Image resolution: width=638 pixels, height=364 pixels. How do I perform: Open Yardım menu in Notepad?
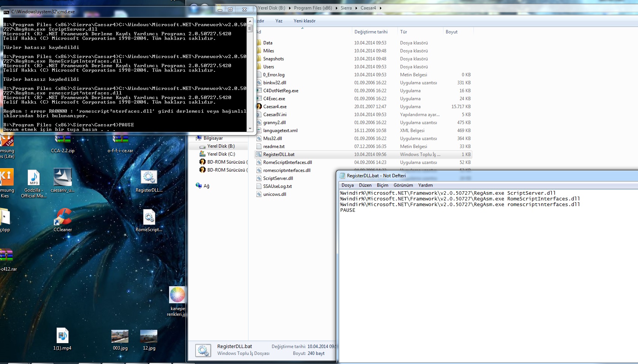coord(426,185)
